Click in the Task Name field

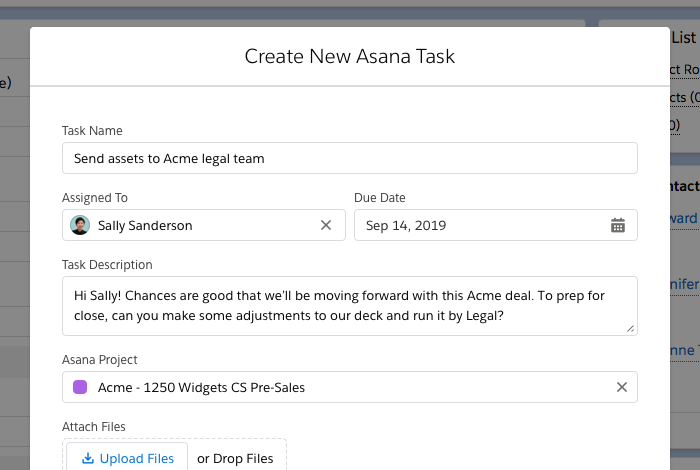point(348,158)
